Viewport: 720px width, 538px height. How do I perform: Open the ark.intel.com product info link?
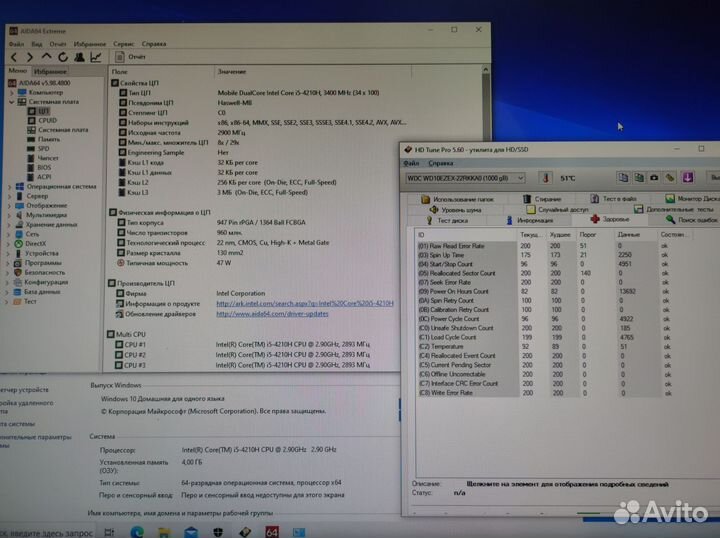pos(305,303)
